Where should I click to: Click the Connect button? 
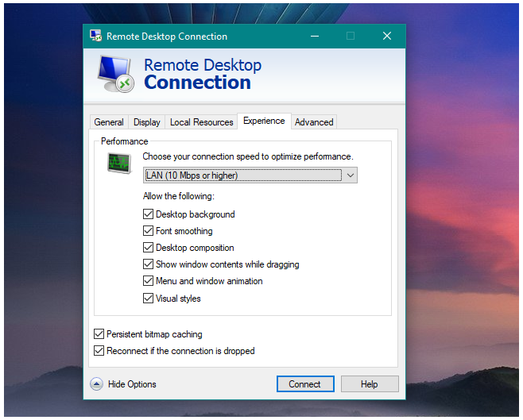click(305, 384)
